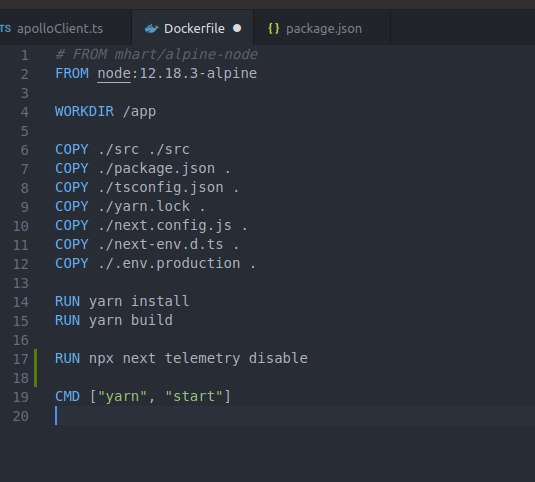The image size is (535, 482).
Task: Click the curly braces JSON icon on package.json tab
Action: tap(274, 29)
